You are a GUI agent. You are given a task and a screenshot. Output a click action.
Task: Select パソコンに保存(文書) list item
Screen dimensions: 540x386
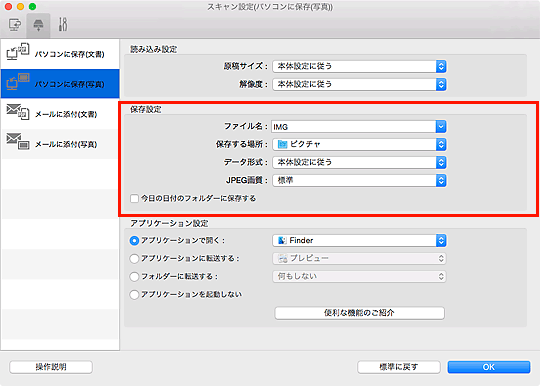click(x=60, y=54)
